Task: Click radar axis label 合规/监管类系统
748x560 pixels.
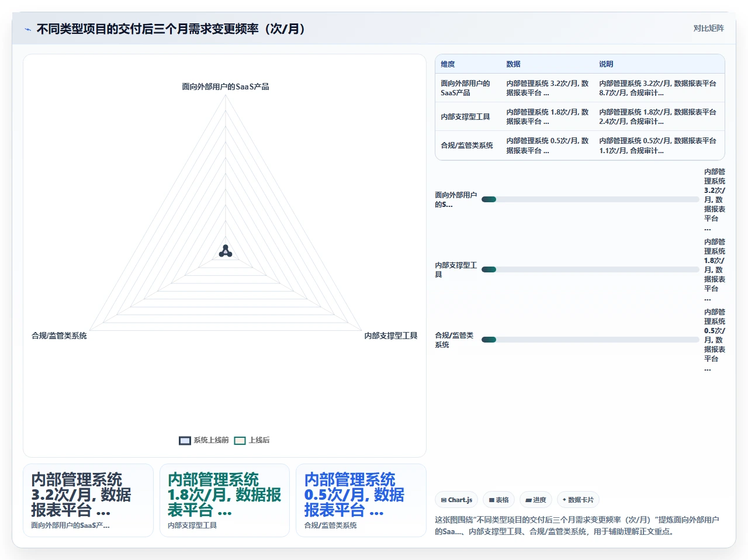Action: click(x=59, y=336)
